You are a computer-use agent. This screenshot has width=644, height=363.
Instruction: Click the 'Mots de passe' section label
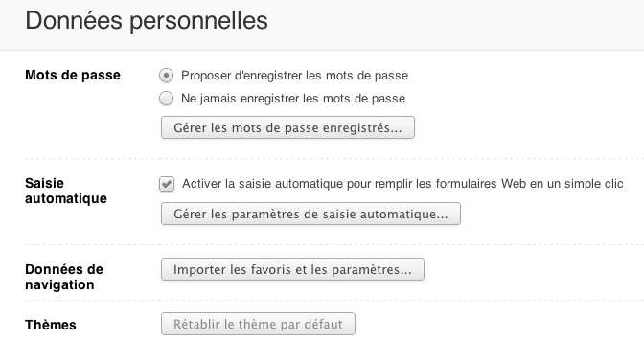point(73,75)
